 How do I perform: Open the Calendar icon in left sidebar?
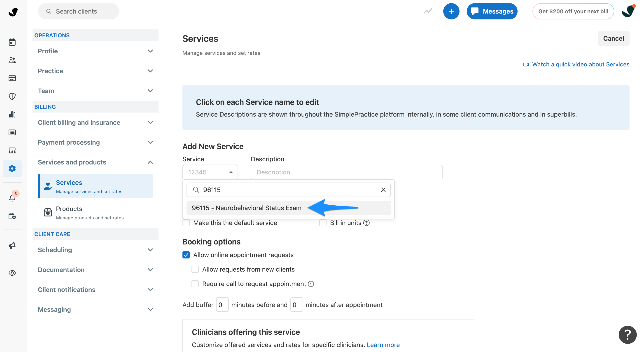pyautogui.click(x=12, y=42)
